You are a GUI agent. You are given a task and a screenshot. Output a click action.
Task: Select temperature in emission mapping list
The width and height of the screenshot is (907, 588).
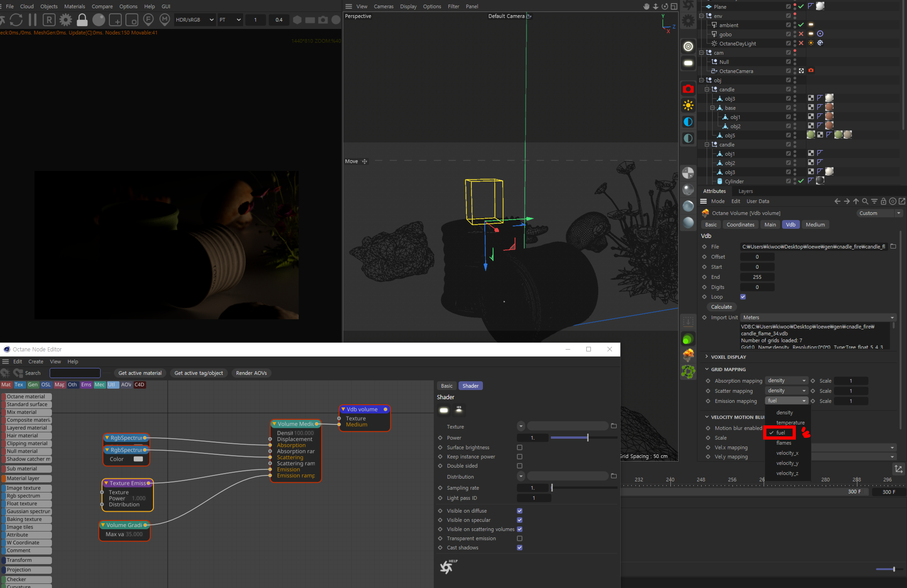(x=790, y=423)
